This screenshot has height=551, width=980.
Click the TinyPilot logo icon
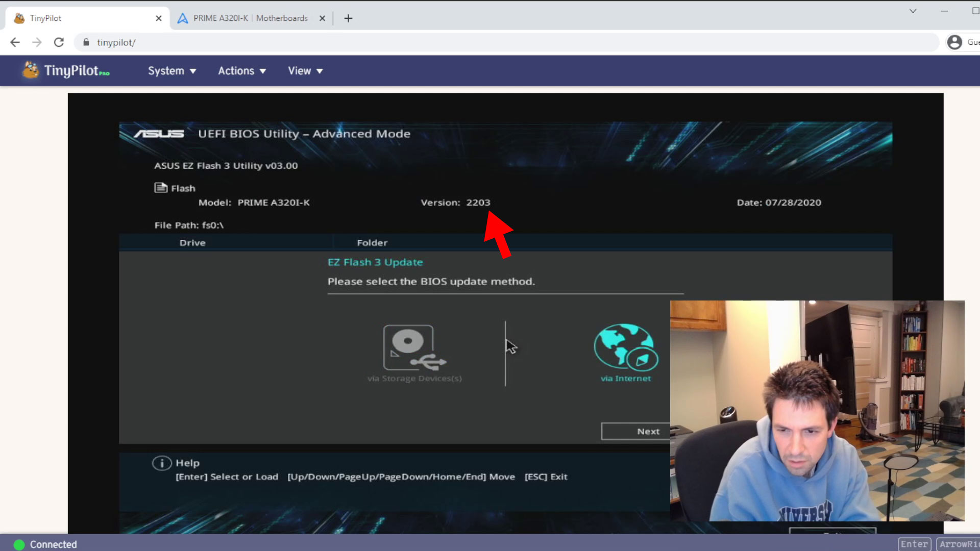click(x=31, y=70)
